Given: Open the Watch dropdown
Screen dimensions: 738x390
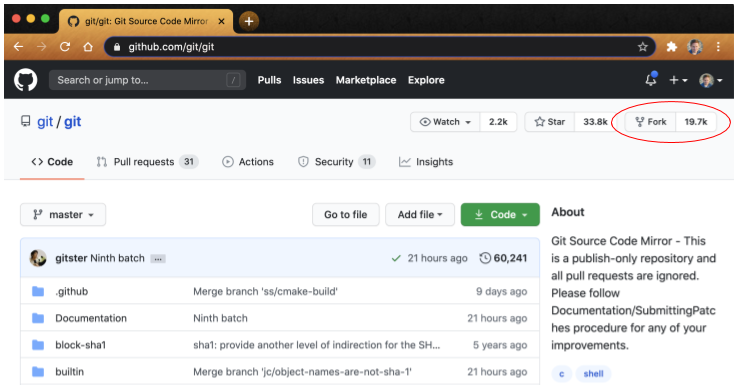Looking at the screenshot, I should [445, 122].
